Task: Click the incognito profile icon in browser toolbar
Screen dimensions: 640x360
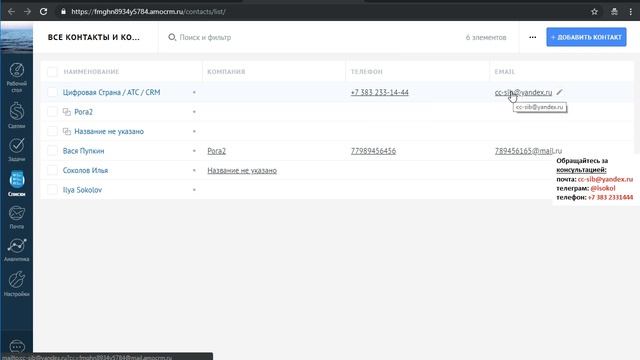Action: [x=614, y=11]
